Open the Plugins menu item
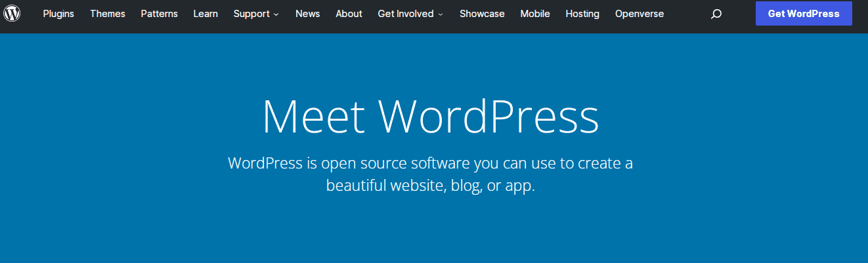Screen dimensions: 868x263 coord(58,14)
